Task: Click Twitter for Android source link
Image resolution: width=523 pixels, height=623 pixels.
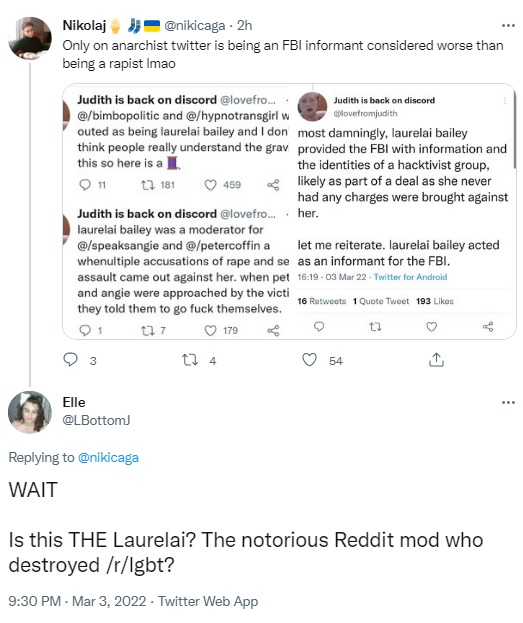Action: tap(410, 277)
